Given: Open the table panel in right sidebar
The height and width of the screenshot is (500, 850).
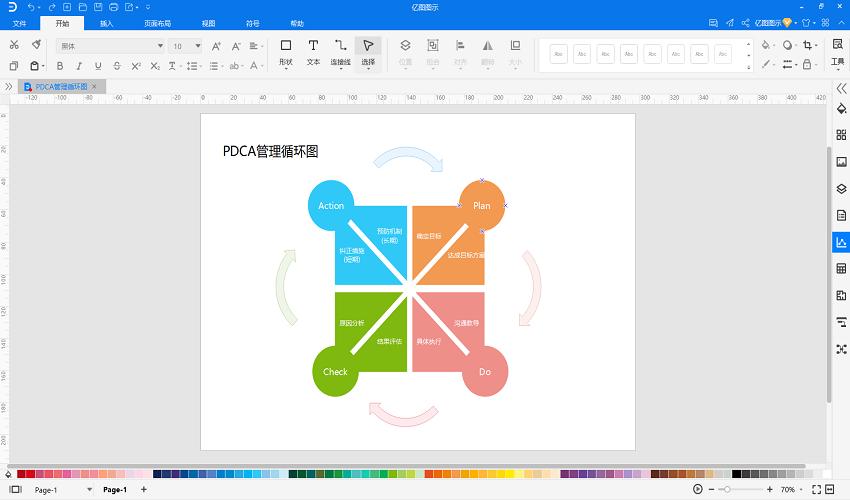Looking at the screenshot, I should coord(841,268).
